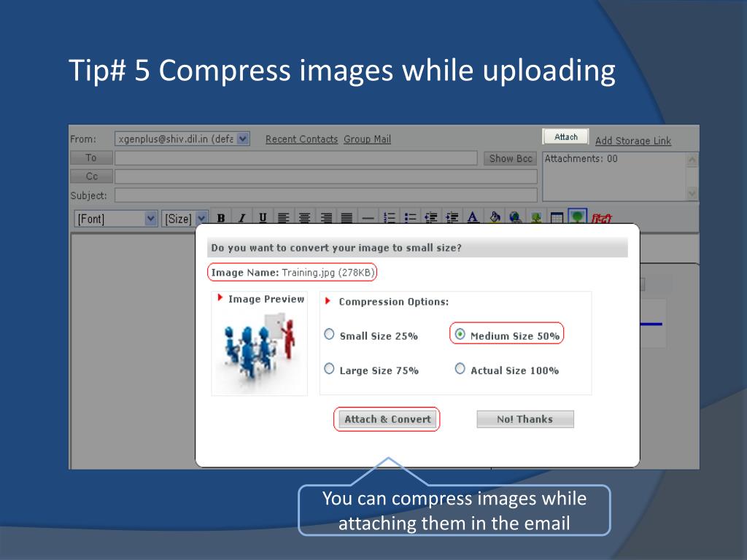
Task: Justify text in editor toolbar
Action: pos(347,218)
